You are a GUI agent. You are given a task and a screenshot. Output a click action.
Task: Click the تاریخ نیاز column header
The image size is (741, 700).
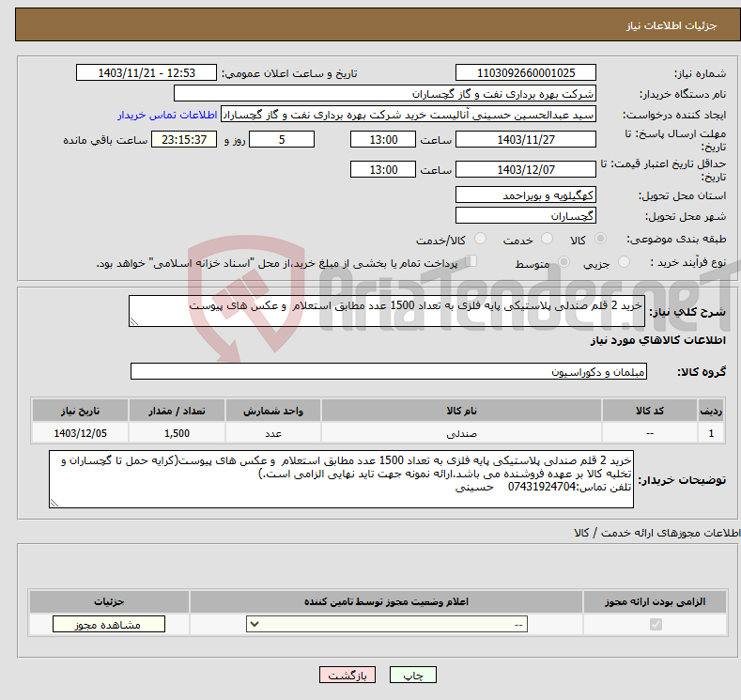pyautogui.click(x=81, y=411)
